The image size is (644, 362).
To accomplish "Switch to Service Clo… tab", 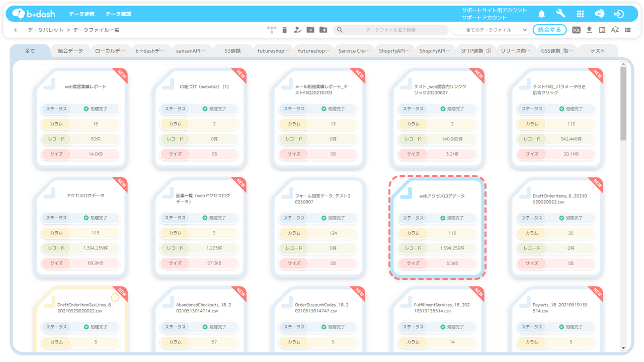I will point(354,51).
